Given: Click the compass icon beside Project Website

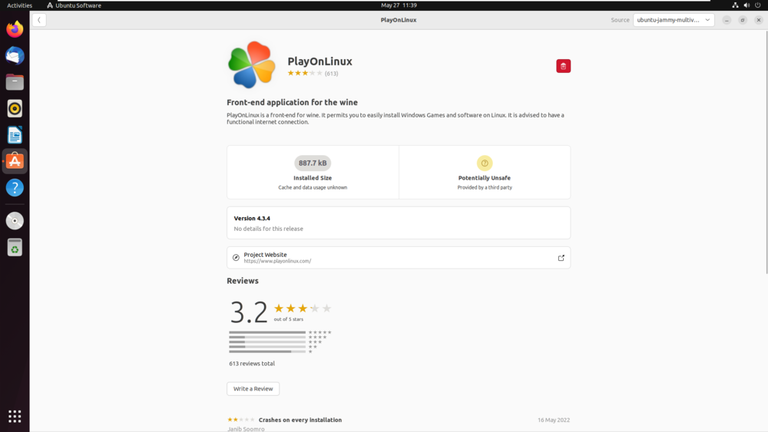Looking at the screenshot, I should 236,258.
